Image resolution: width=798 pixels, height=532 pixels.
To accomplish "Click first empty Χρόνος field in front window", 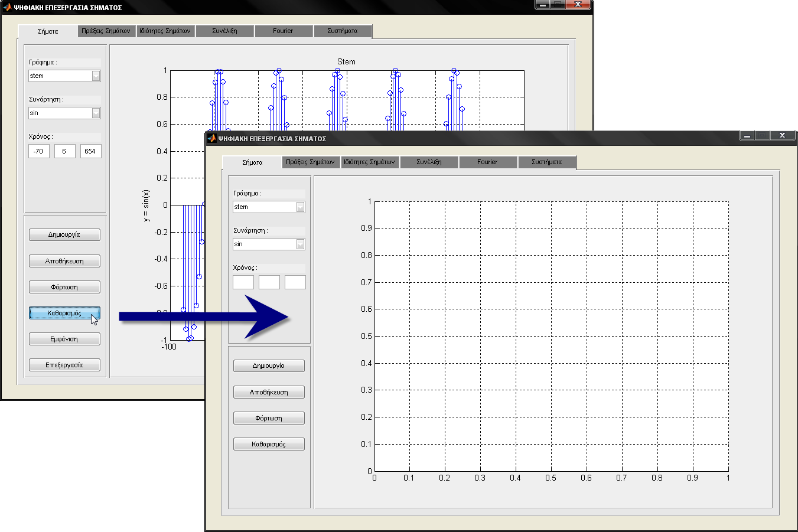I will click(243, 282).
